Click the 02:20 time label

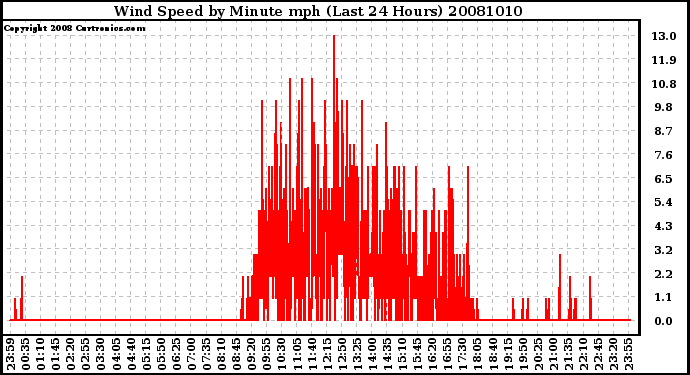coord(71,355)
